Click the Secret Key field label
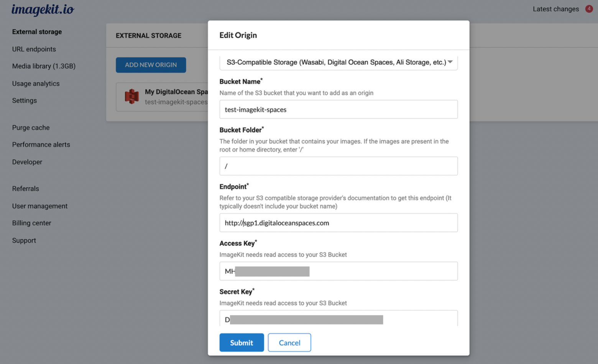This screenshot has width=598, height=364. pos(237,292)
